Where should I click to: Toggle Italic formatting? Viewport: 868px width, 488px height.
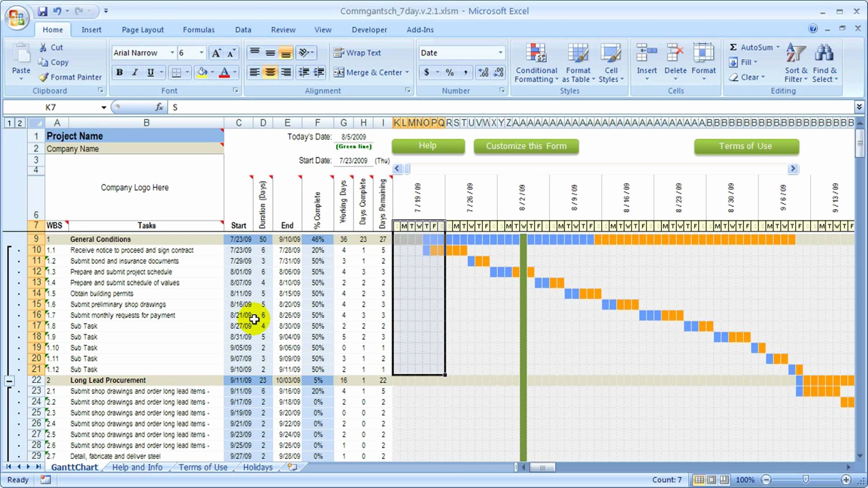135,72
